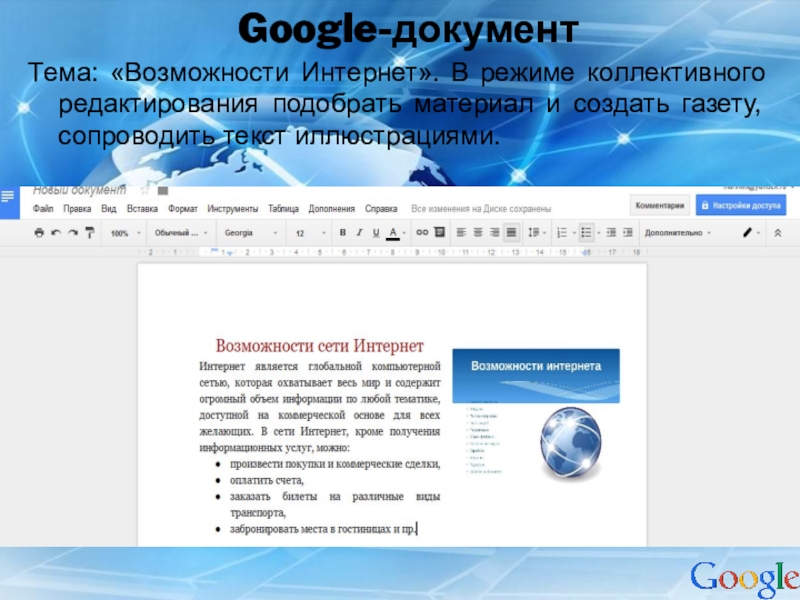Viewport: 800px width, 600px height.
Task: Star the document next to its title
Action: click(x=145, y=190)
